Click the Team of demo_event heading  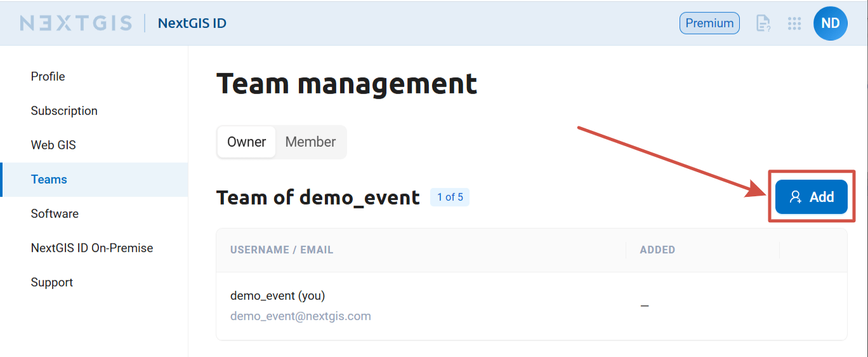coord(318,198)
